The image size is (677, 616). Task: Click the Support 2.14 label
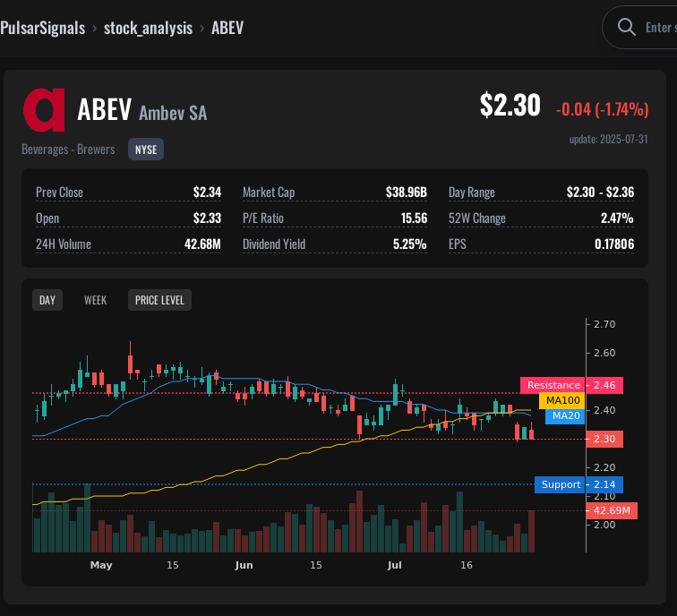578,484
